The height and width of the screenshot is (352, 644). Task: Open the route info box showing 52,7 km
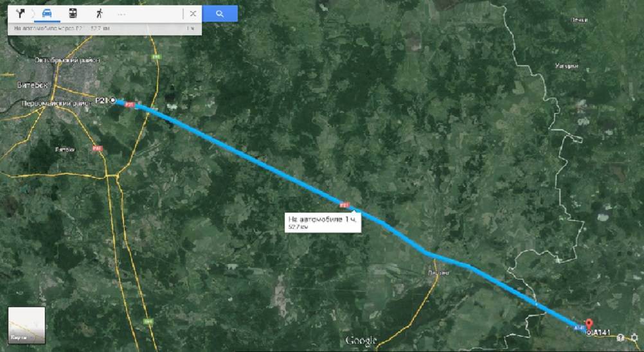[x=323, y=222]
